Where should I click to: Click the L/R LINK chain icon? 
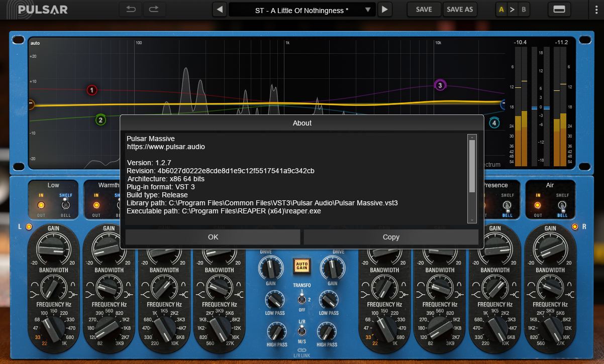tap(301, 350)
